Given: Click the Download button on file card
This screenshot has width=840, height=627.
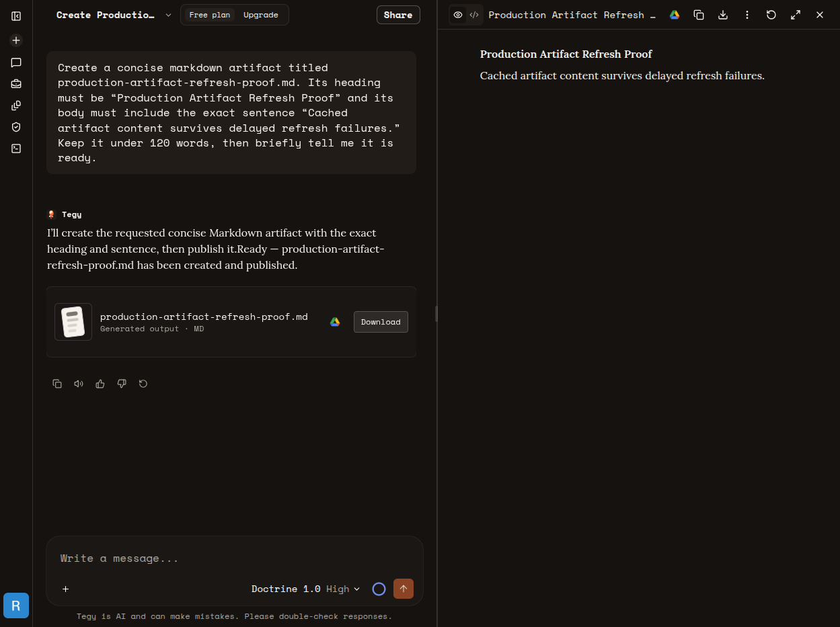Looking at the screenshot, I should coord(381,322).
